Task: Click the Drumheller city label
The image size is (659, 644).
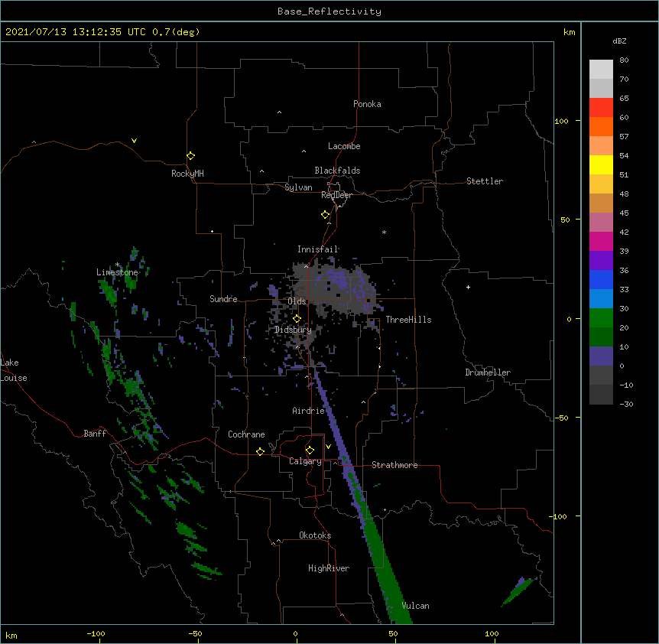Action: click(488, 372)
